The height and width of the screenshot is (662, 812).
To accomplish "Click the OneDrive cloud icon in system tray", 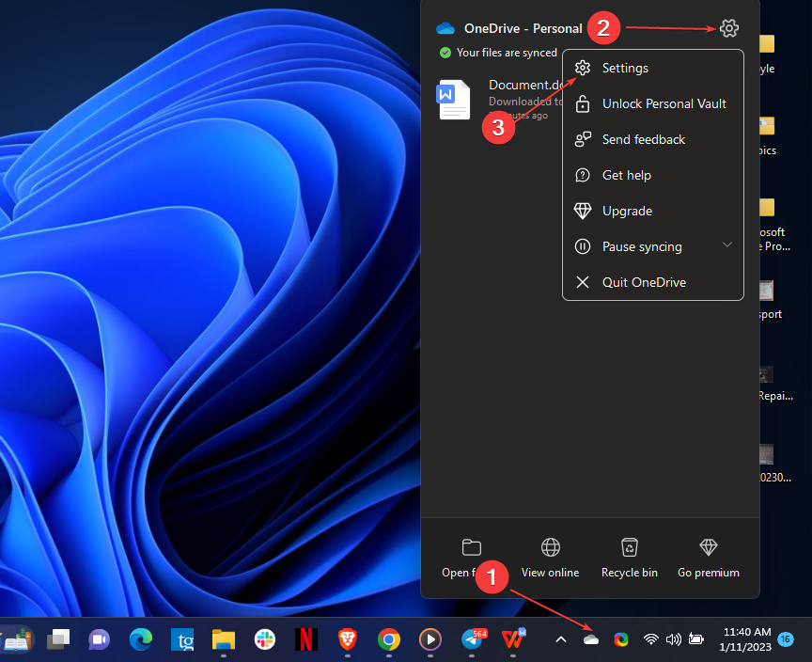I will (591, 639).
